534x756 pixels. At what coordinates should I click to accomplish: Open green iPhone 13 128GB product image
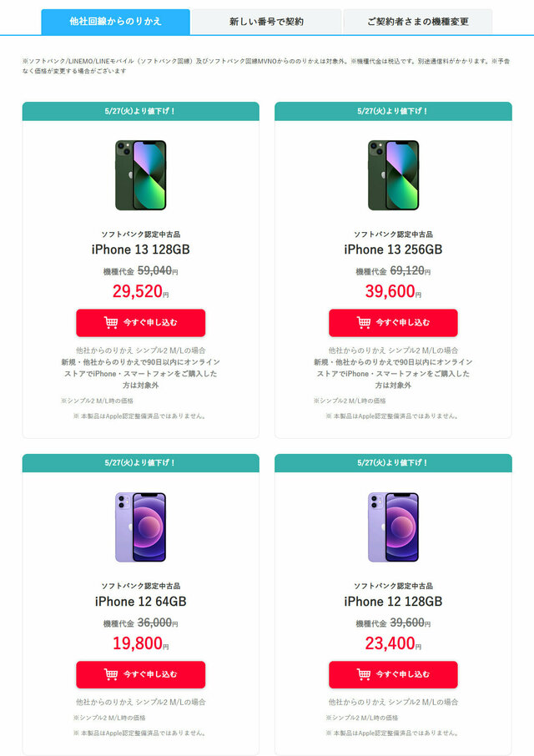pyautogui.click(x=141, y=175)
